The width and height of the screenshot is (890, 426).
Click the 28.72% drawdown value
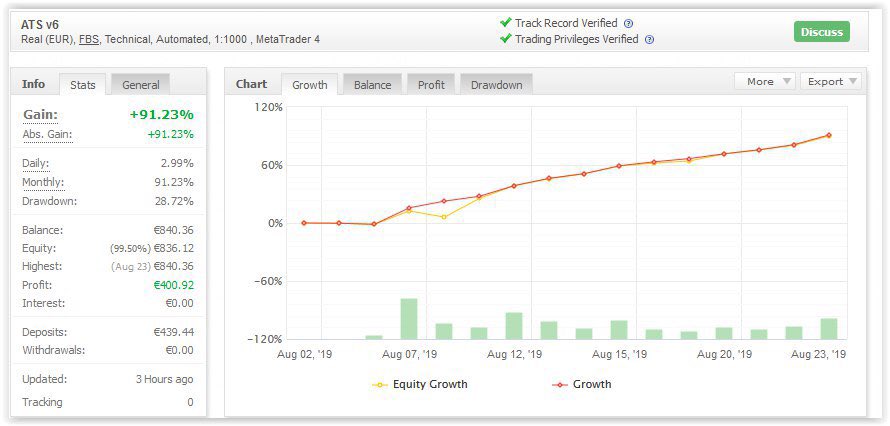[x=174, y=201]
